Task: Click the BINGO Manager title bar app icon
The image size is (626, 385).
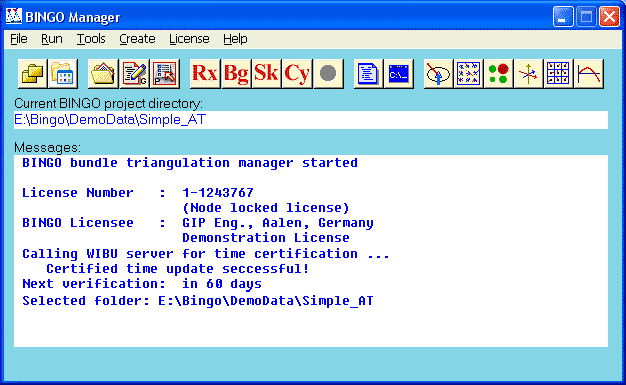Action: click(x=14, y=16)
